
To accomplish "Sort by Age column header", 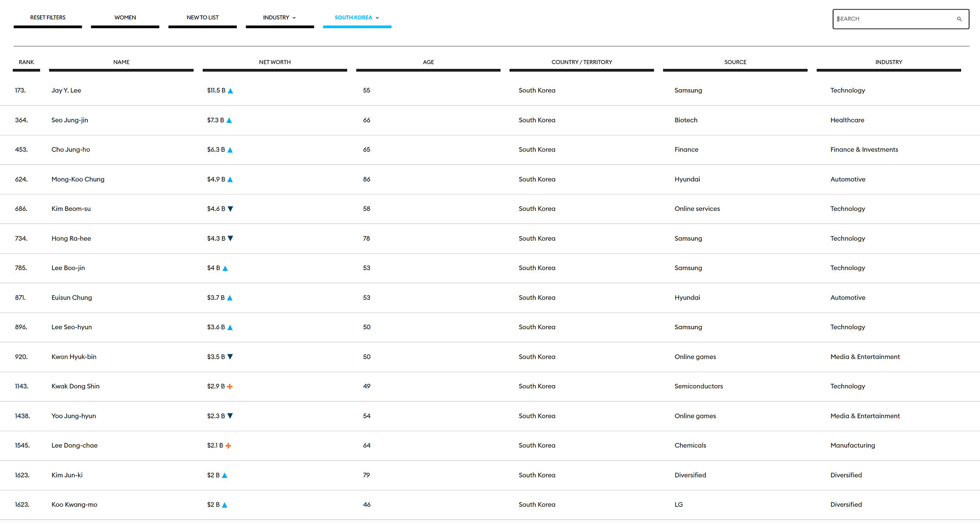I will (428, 62).
